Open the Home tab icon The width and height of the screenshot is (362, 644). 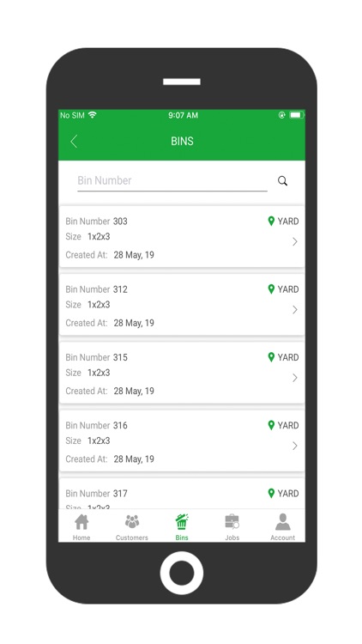coord(81,522)
